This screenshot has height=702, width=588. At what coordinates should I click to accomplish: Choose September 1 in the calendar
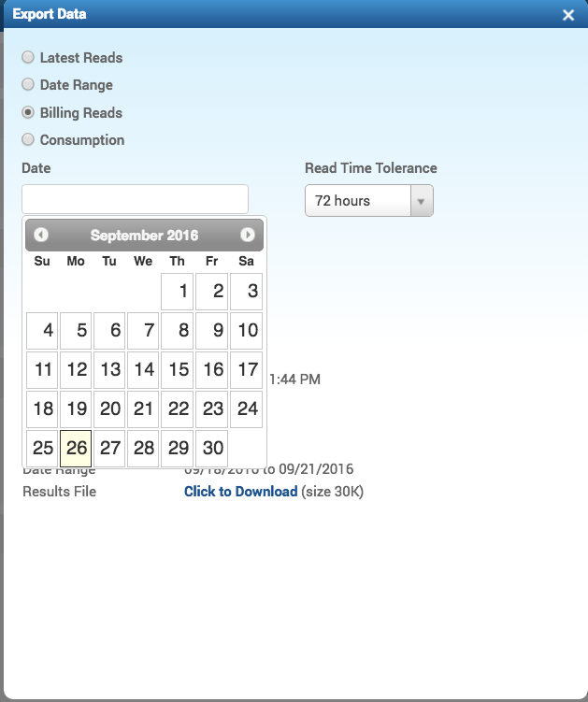178,292
